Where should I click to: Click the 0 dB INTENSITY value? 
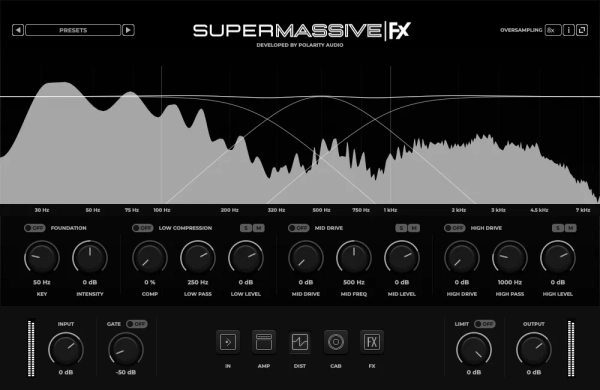[90, 282]
